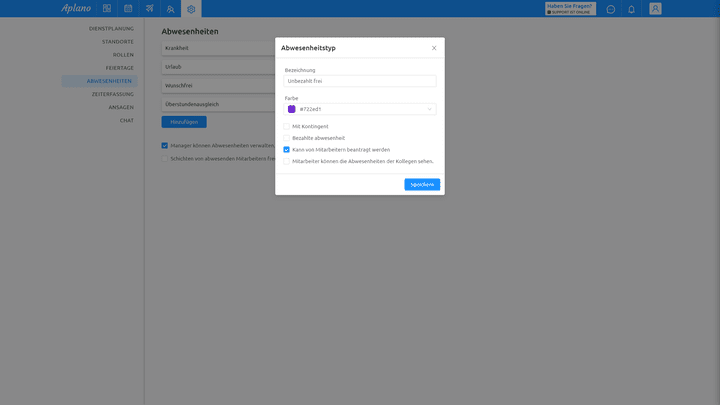
Task: Expand the Farbe color dropdown arrow
Action: click(x=430, y=109)
